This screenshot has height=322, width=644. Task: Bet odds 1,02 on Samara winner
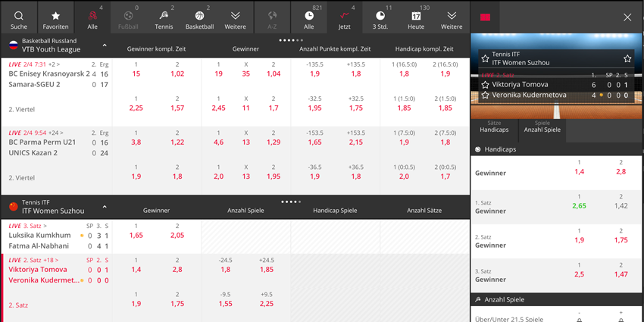[x=177, y=74]
